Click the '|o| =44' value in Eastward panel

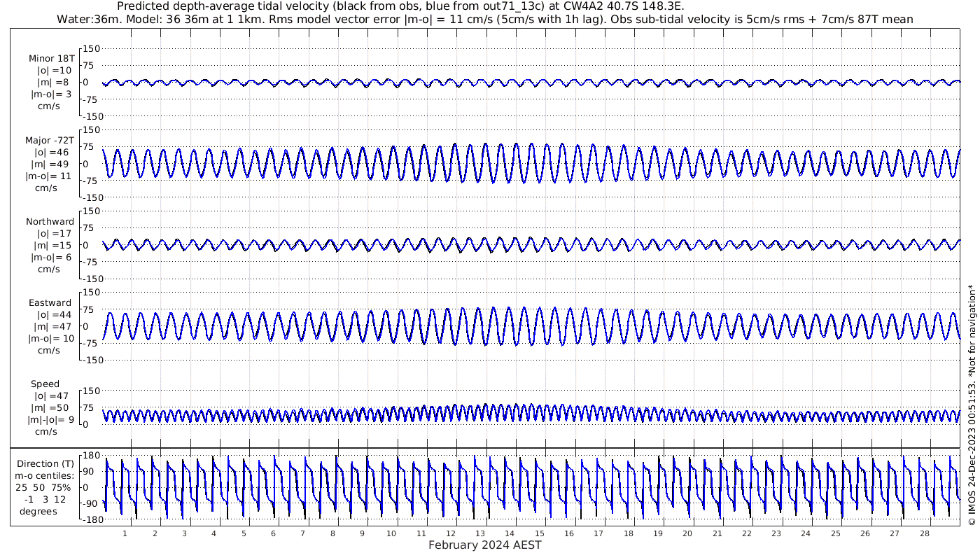55,315
